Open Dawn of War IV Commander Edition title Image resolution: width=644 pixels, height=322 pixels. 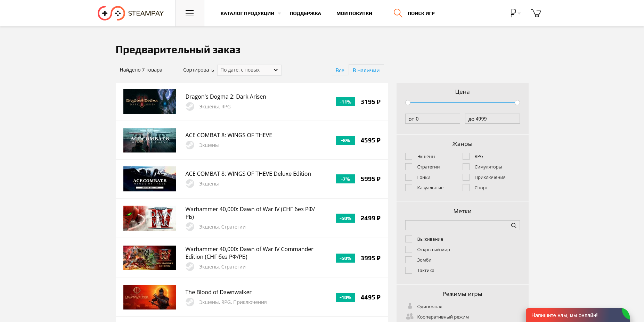pyautogui.click(x=249, y=253)
